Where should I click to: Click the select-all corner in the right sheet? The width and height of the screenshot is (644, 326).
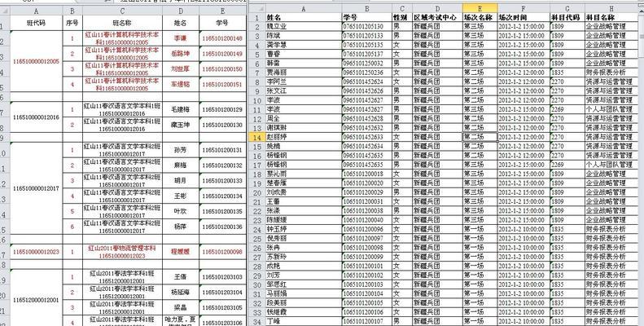coord(256,9)
